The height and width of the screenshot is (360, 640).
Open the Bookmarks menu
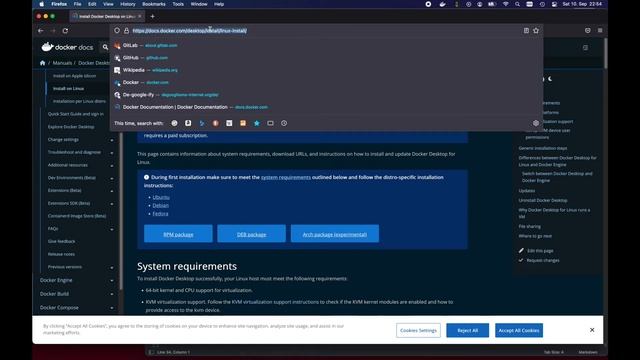[x=154, y=4]
